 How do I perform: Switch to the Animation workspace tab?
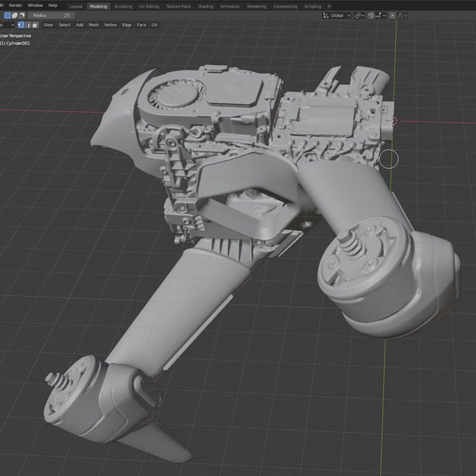[230, 6]
